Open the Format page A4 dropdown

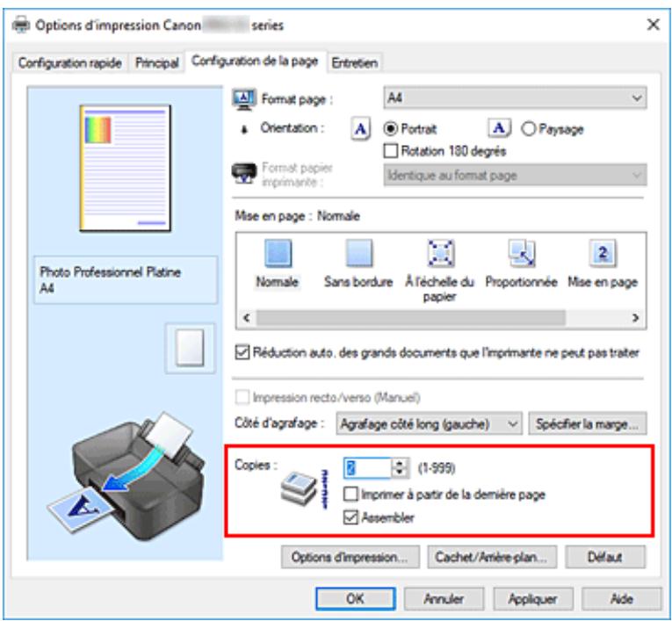coord(515,98)
